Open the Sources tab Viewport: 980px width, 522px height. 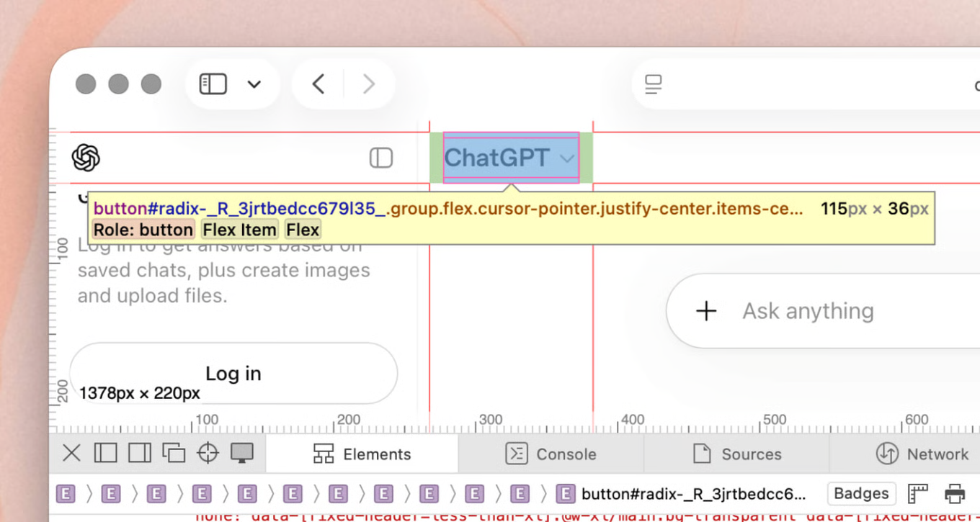736,454
